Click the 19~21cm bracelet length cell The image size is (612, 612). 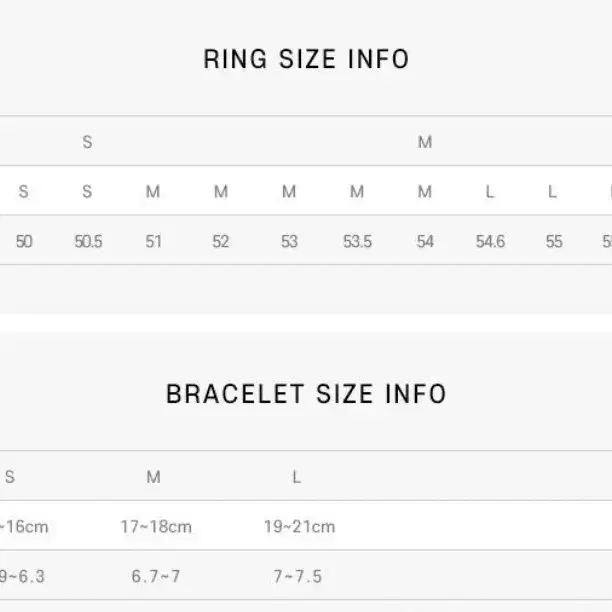(x=299, y=527)
